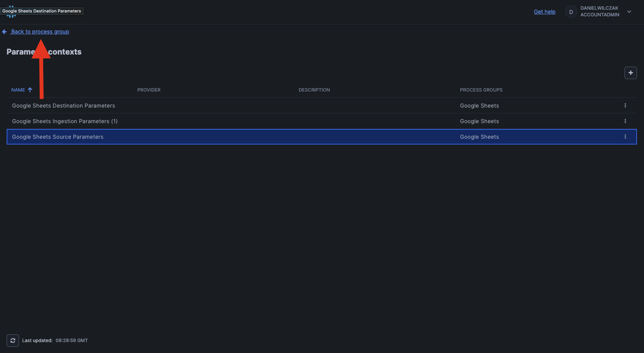
Task: Toggle the sort arrow next to NAME
Action: pos(30,90)
